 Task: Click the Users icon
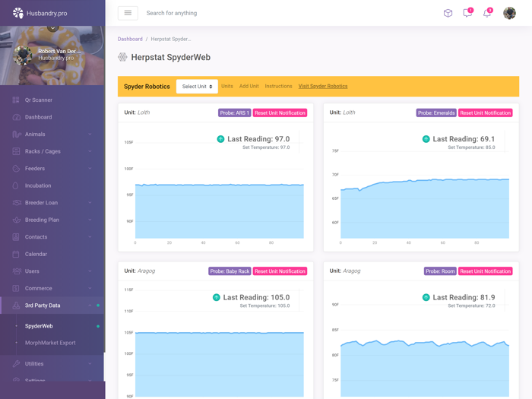[x=17, y=271]
